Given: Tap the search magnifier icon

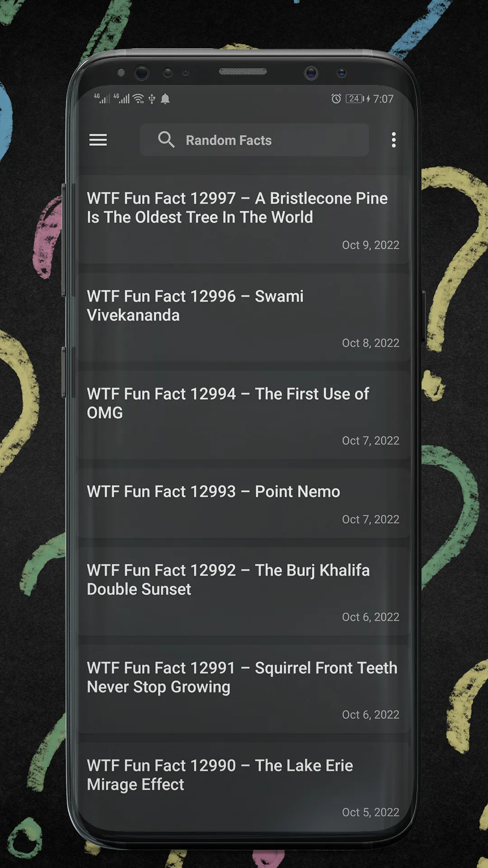Looking at the screenshot, I should click(166, 140).
